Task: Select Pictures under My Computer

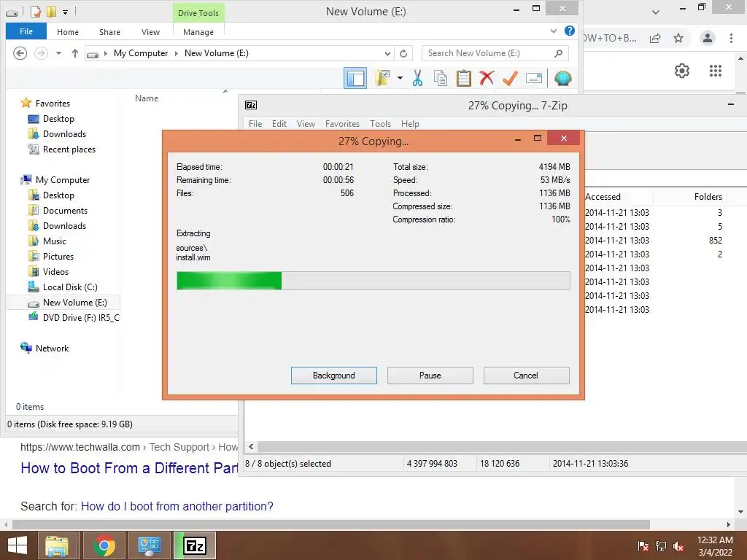Action: pos(58,256)
